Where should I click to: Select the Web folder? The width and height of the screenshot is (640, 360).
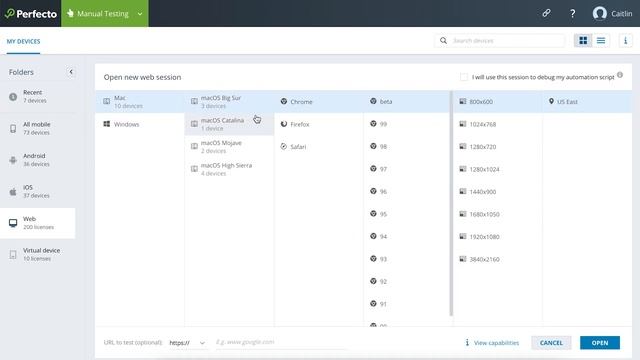click(x=38, y=223)
